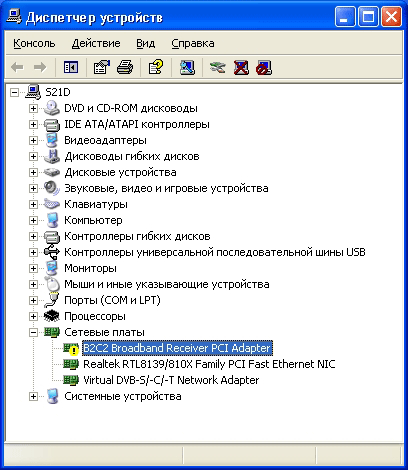Expand DVD и CD-ROM дисководы node
The height and width of the screenshot is (470, 408).
tap(33, 108)
